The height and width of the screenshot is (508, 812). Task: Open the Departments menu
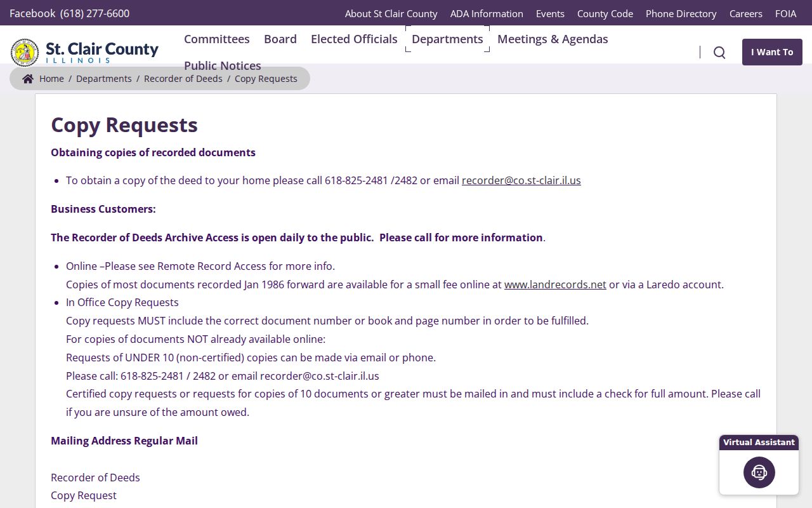[x=447, y=39]
